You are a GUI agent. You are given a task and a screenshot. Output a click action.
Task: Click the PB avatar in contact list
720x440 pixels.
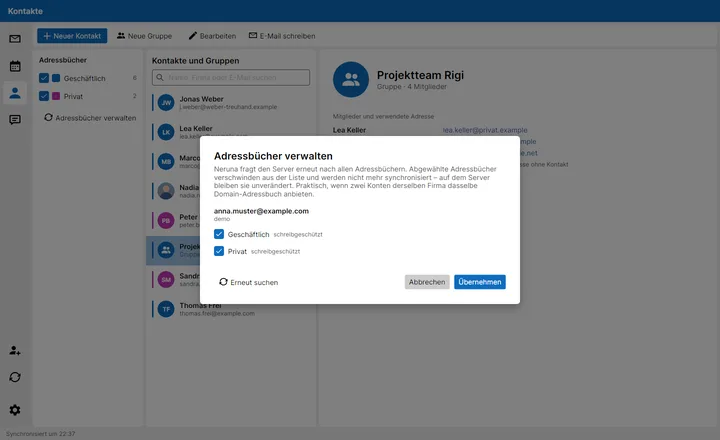tap(166, 220)
